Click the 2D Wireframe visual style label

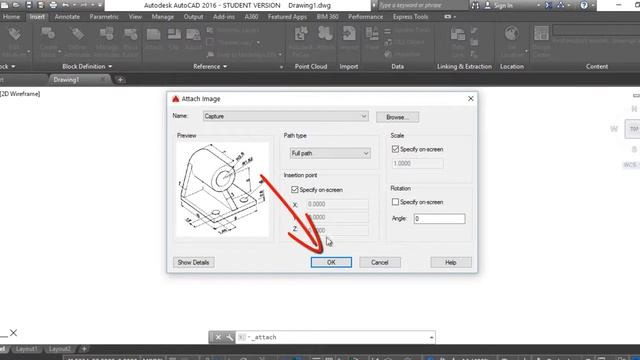pos(20,94)
